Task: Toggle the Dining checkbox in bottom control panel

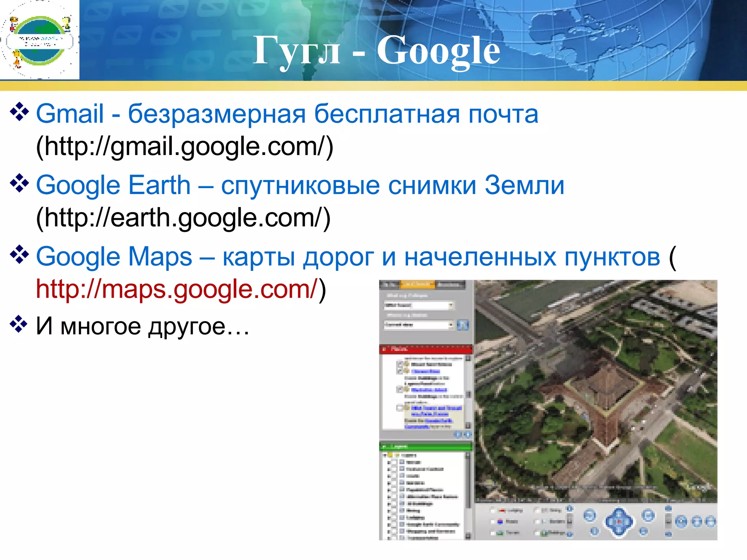Action: (x=537, y=511)
